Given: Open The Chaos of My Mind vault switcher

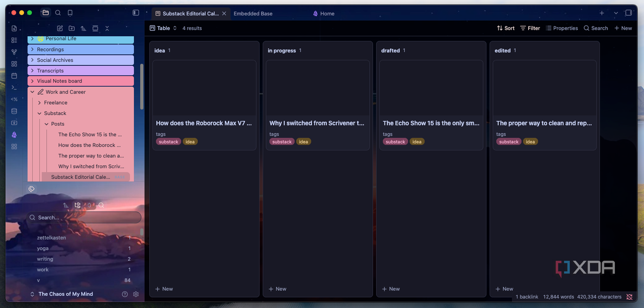Looking at the screenshot, I should pyautogui.click(x=61, y=294).
